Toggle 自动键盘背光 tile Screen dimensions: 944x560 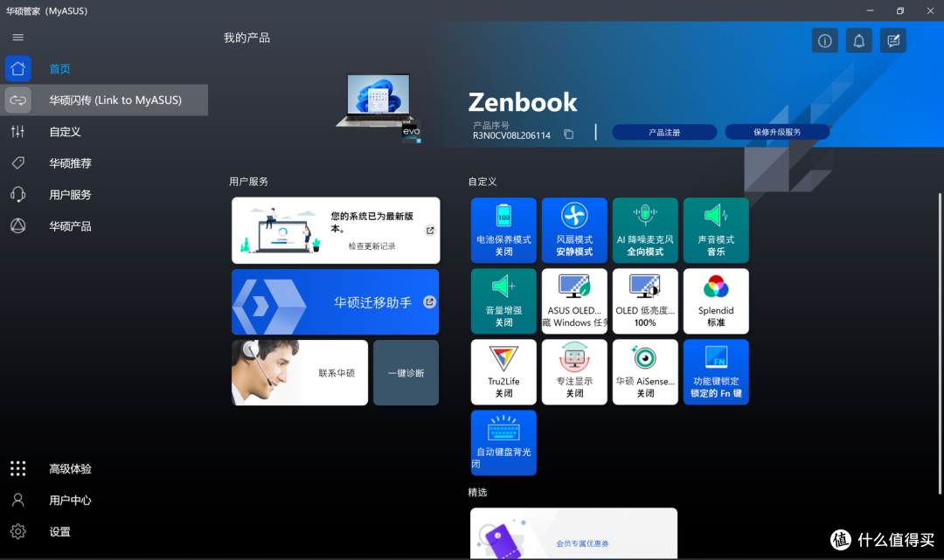click(504, 443)
